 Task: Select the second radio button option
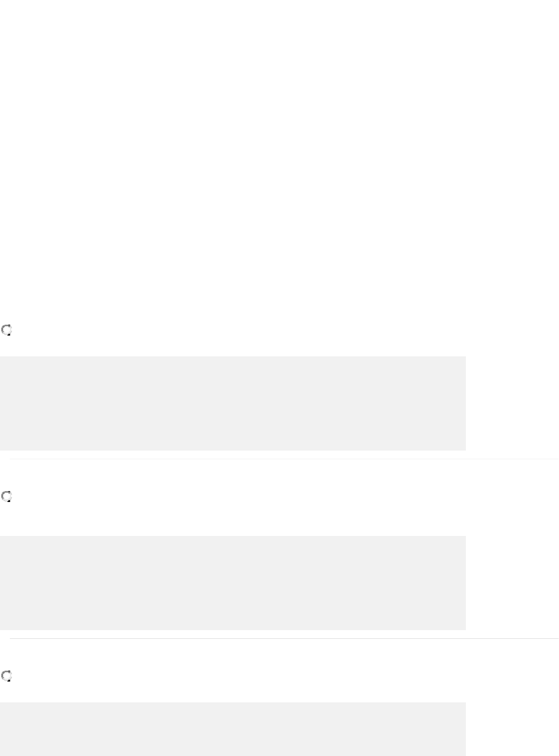point(7,497)
